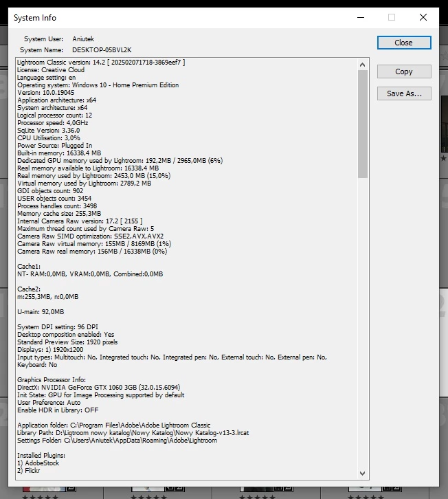This screenshot has height=499, width=448.
Task: Click the Enable HDR in Library: OFF line
Action: [58, 410]
